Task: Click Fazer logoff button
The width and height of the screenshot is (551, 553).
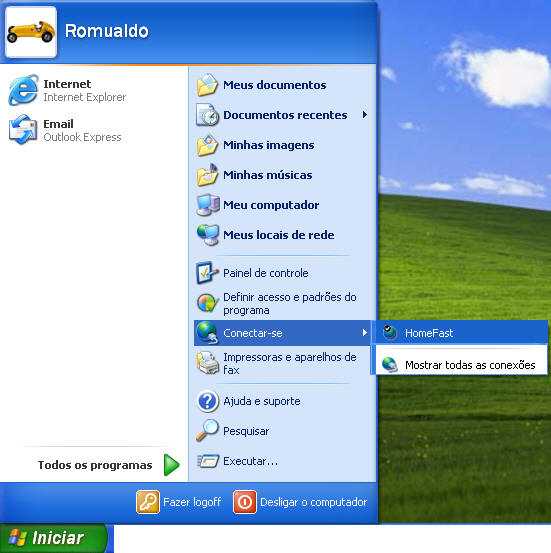Action: tap(179, 502)
